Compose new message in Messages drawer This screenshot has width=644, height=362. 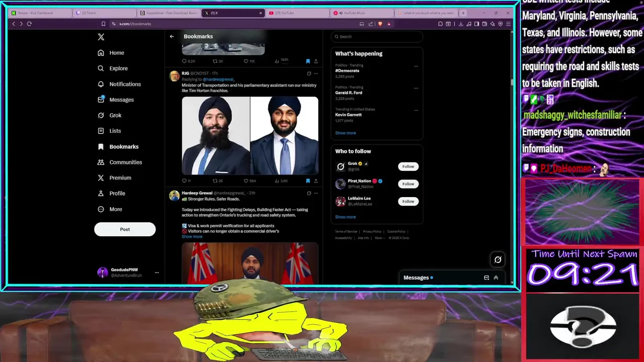click(x=487, y=278)
